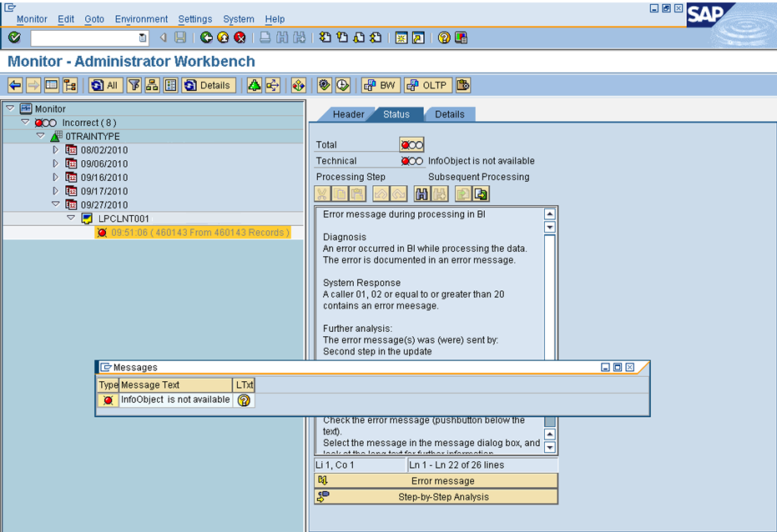Click the yellow Exit icon
The image size is (777, 532).
(x=223, y=38)
